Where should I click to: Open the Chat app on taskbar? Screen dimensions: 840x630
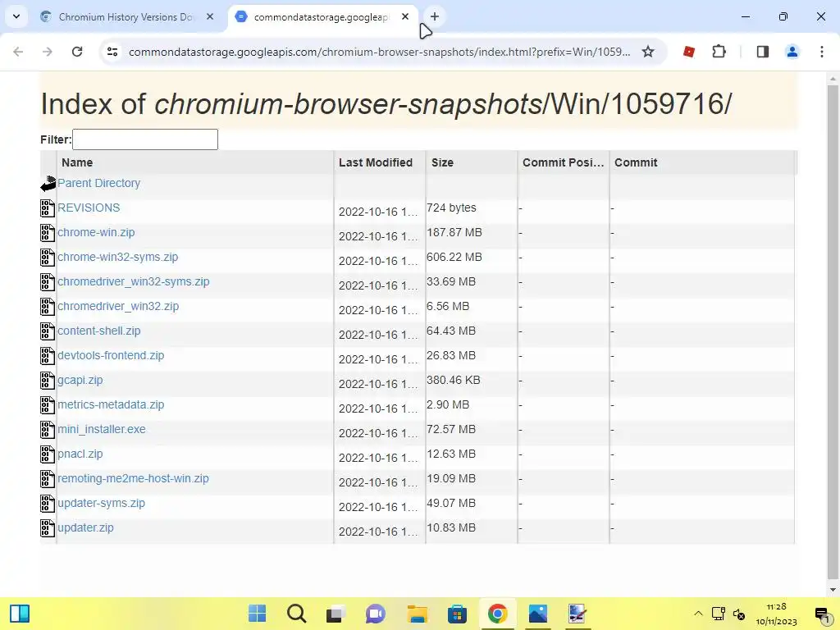point(376,614)
